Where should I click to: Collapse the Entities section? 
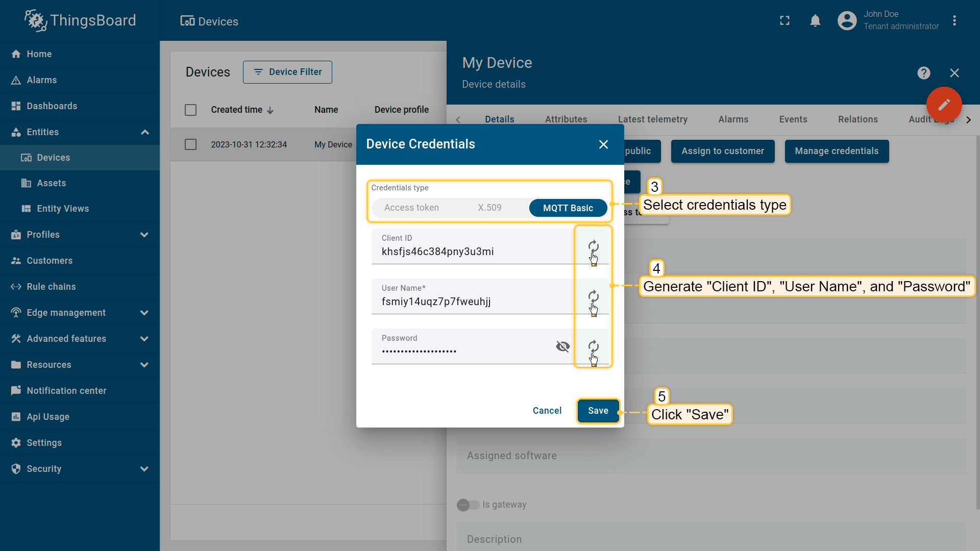[144, 132]
